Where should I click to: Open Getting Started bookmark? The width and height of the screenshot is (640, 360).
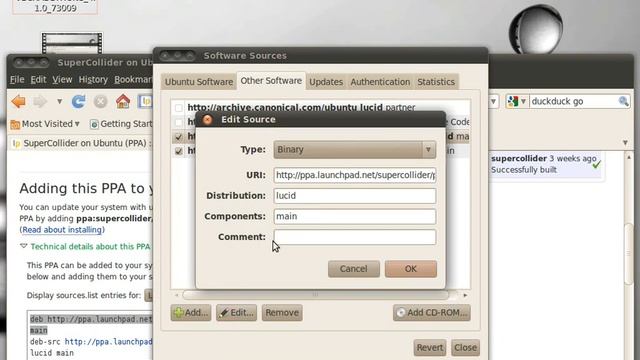click(121, 124)
